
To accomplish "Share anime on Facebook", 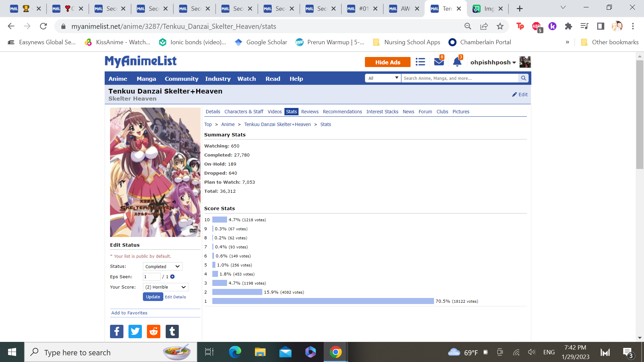I will [x=117, y=331].
